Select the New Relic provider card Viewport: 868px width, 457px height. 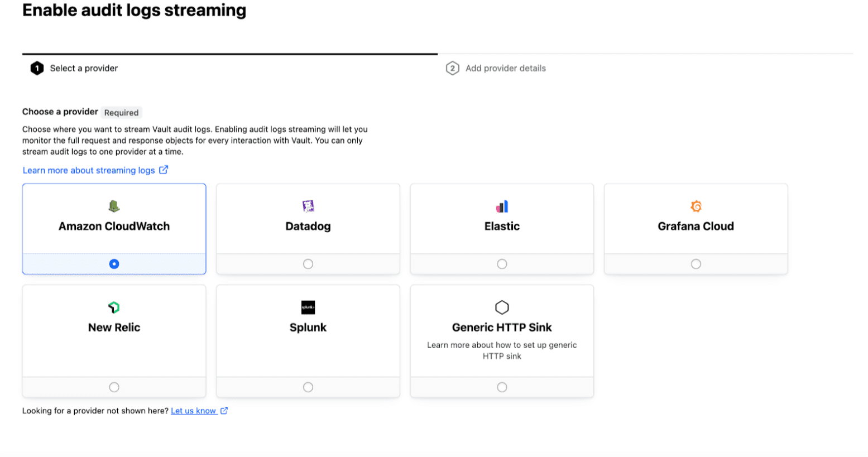(114, 326)
